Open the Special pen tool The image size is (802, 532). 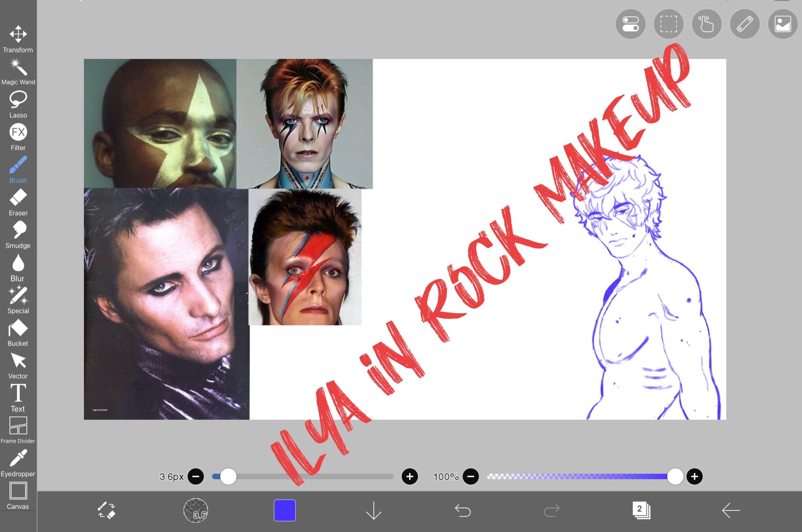18,300
